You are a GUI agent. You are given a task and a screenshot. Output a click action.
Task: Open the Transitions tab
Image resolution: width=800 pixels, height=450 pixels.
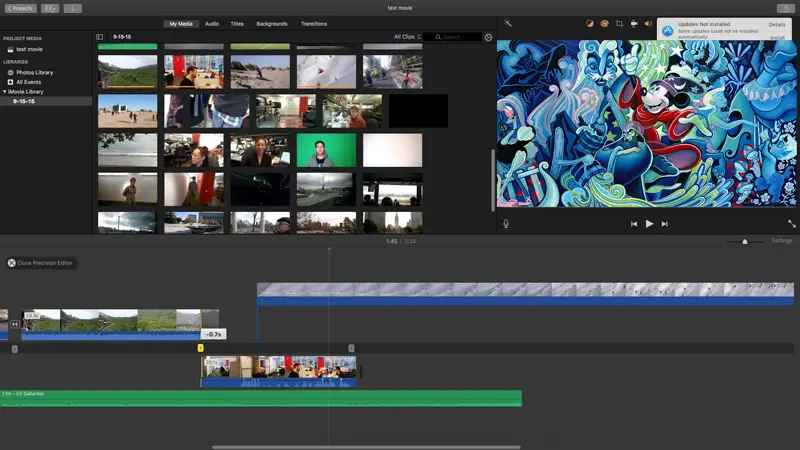pos(314,24)
